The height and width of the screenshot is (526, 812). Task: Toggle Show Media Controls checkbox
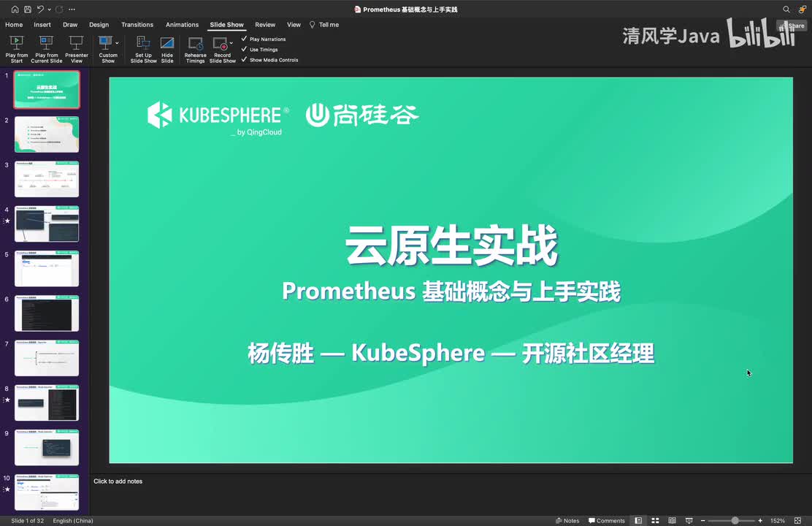pos(245,60)
